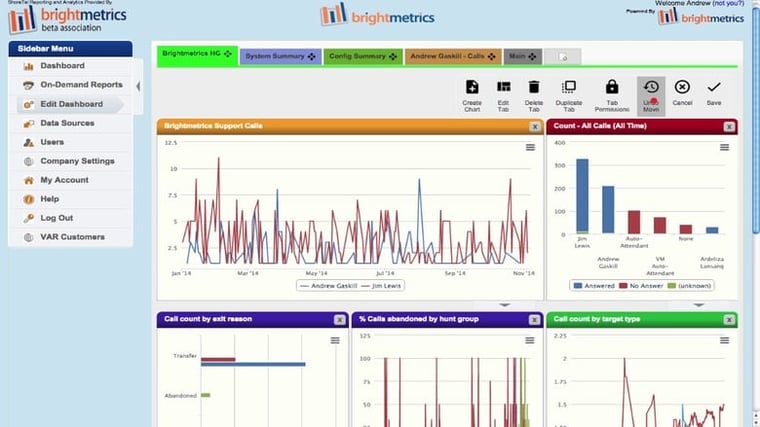Open hunt group chart hamburger menu

(530, 341)
